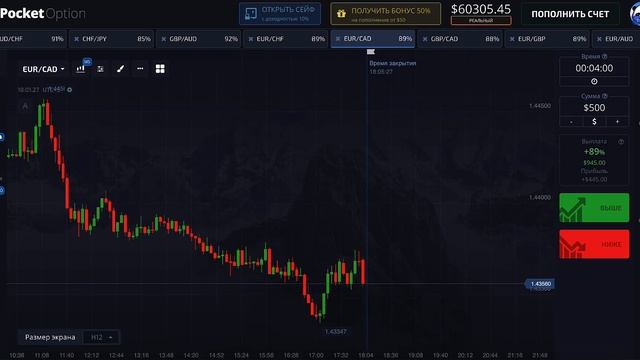Click the Размер экрана label
This screenshot has width=640, height=360.
click(50, 337)
